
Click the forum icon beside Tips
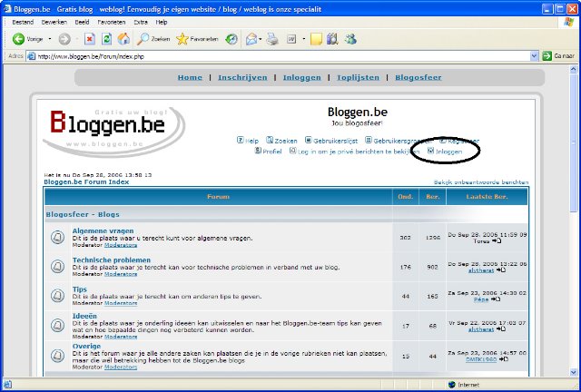[57, 295]
